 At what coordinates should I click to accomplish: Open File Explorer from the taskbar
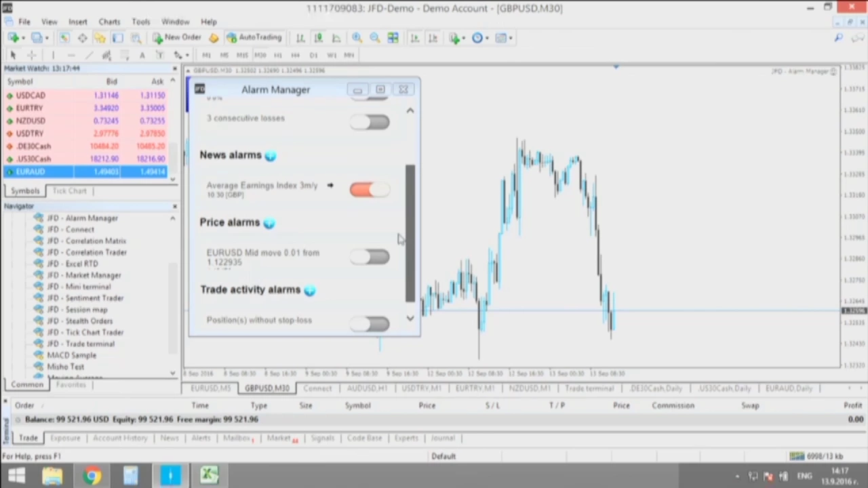(53, 476)
